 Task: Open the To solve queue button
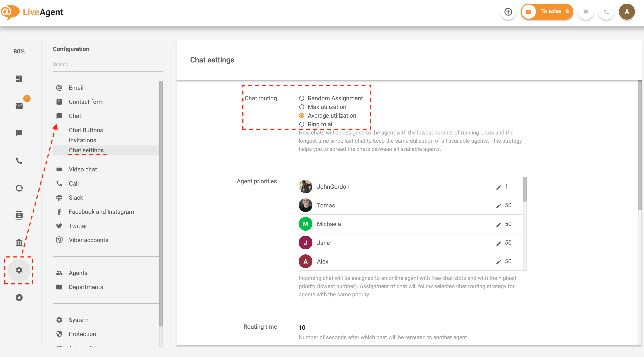coord(547,11)
